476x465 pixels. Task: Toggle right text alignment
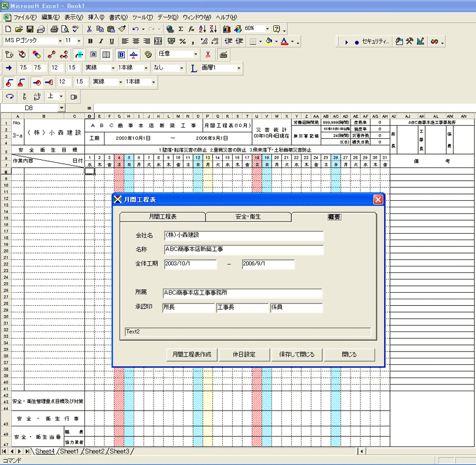[x=147, y=41]
